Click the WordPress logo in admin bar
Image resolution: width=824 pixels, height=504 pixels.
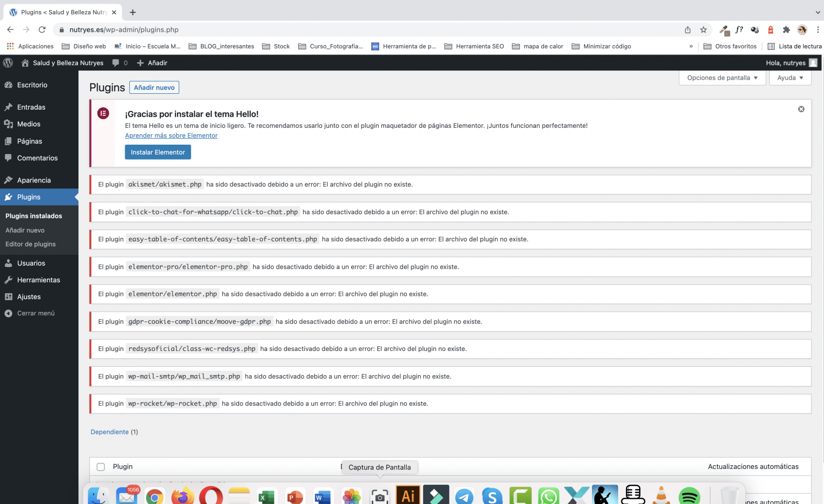point(8,63)
